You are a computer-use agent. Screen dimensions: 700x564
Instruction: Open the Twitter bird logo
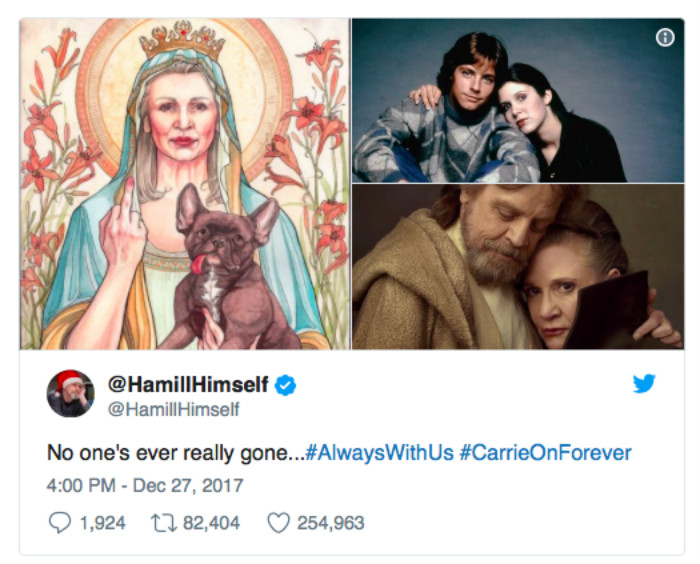[x=644, y=383]
